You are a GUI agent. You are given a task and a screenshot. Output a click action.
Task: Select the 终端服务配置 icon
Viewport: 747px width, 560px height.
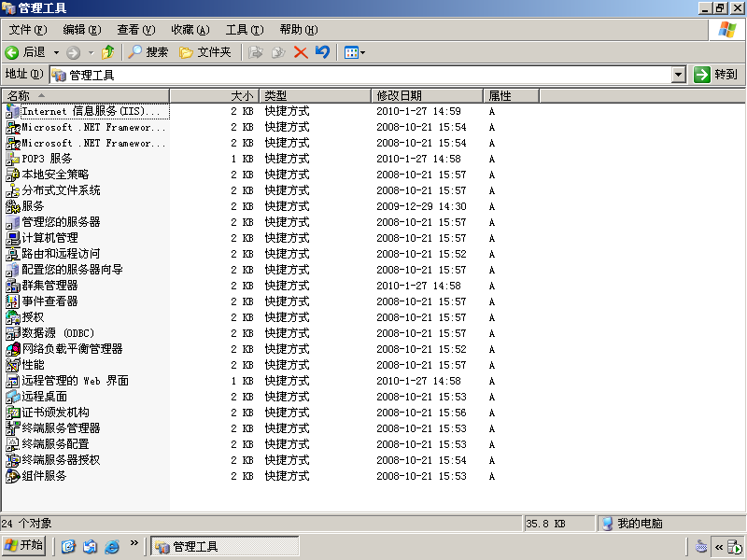(12, 444)
